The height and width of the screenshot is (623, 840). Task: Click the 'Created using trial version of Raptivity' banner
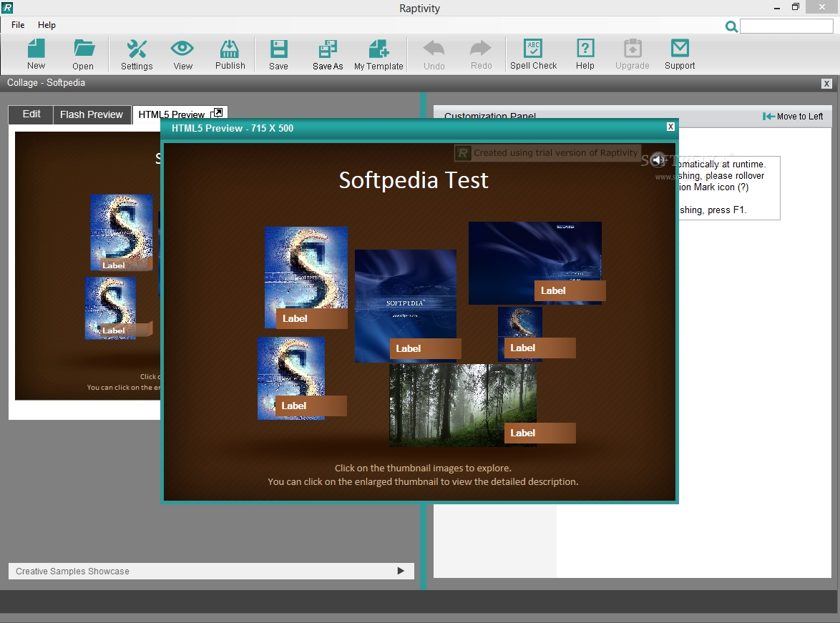(x=547, y=152)
